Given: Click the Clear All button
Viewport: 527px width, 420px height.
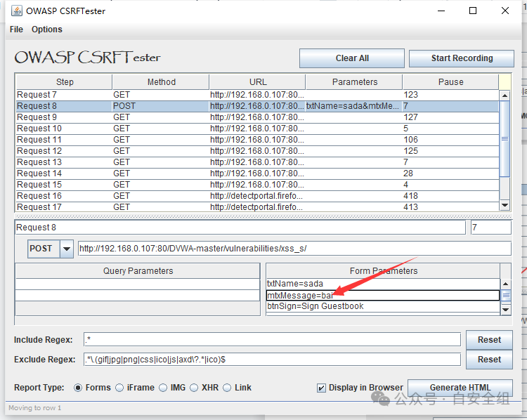Looking at the screenshot, I should (352, 58).
